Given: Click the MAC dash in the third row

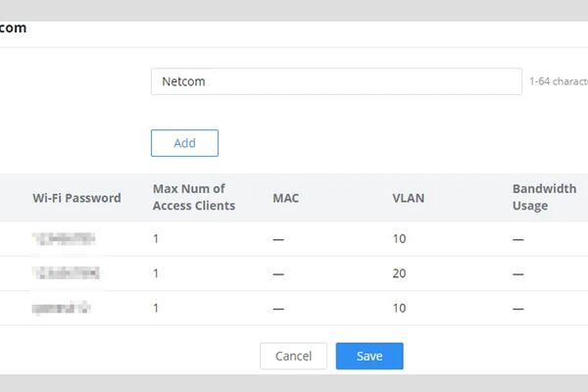Looking at the screenshot, I should coord(278,308).
